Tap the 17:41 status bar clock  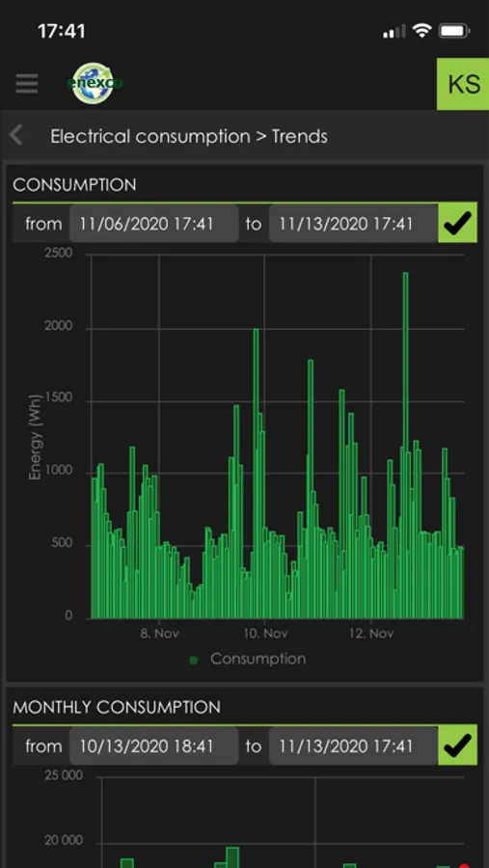pos(62,31)
